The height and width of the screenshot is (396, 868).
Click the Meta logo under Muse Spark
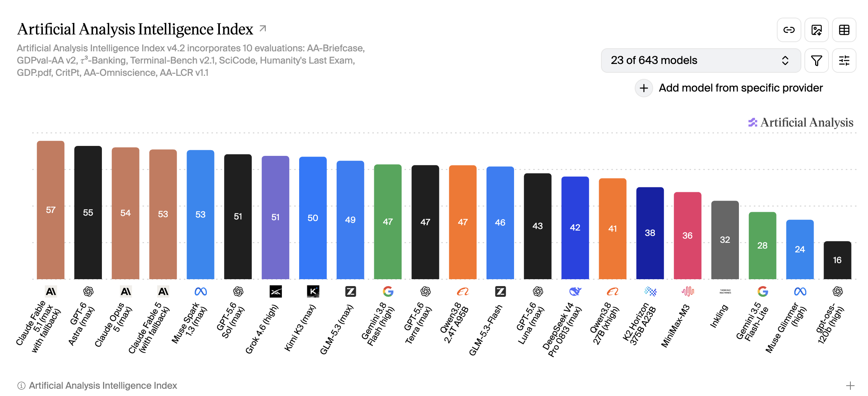(201, 291)
